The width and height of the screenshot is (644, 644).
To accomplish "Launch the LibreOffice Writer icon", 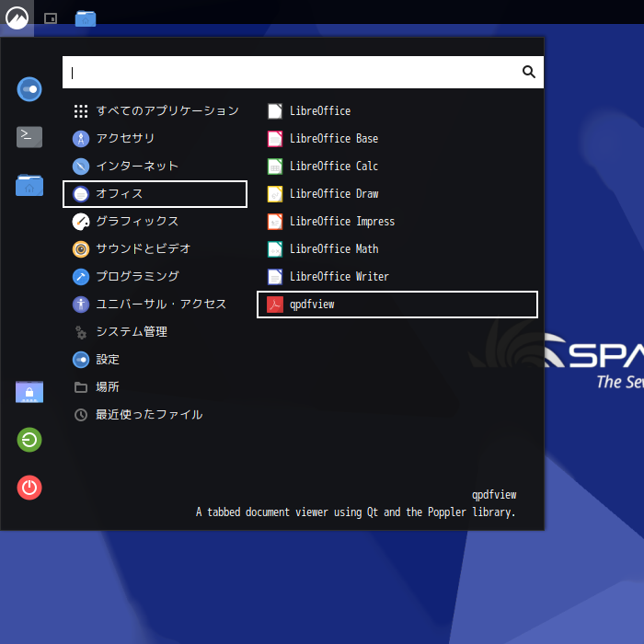I will [x=275, y=276].
